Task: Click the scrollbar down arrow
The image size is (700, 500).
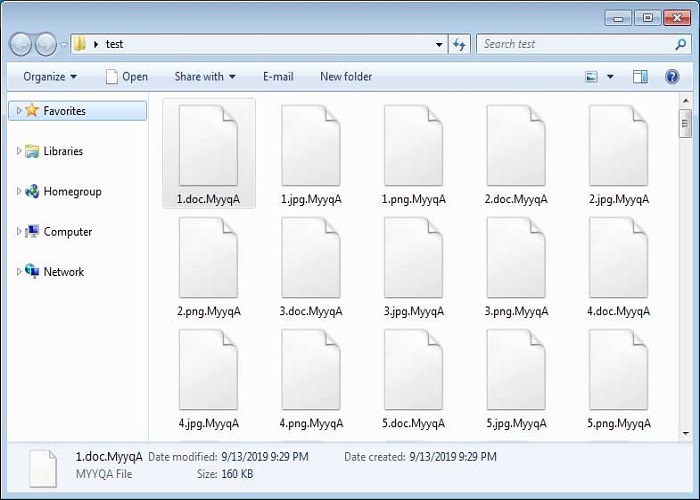Action: coord(685,433)
